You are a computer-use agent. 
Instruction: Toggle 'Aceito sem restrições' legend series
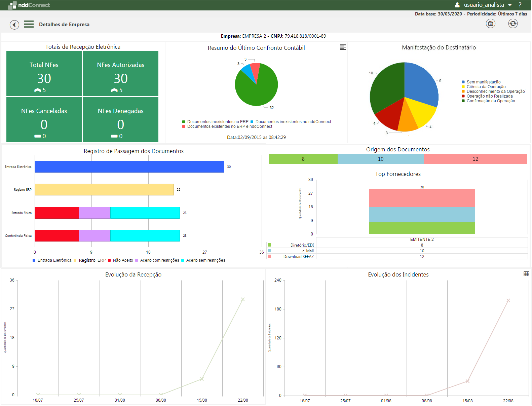click(205, 260)
